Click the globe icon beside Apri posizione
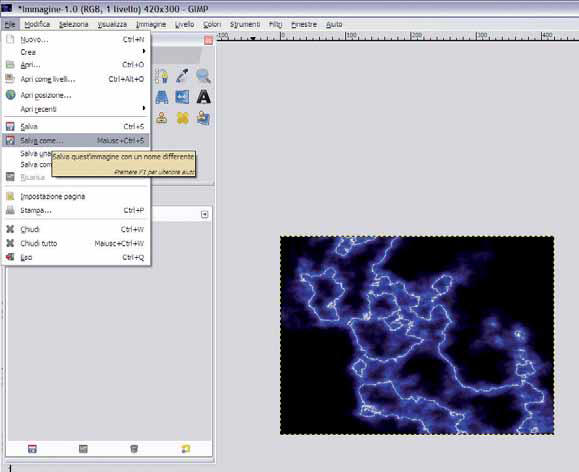The image size is (579, 472). click(10, 95)
